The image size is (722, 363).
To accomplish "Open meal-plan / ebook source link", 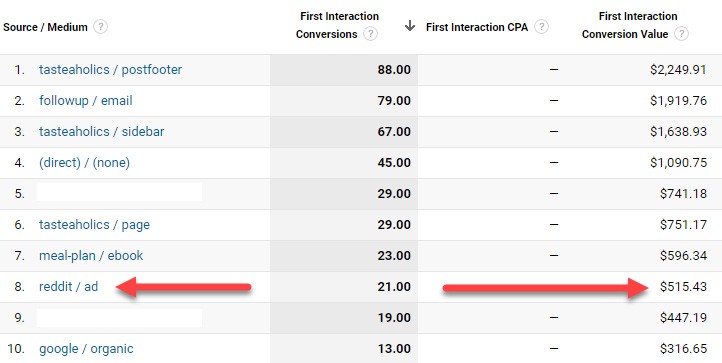I will (91, 255).
